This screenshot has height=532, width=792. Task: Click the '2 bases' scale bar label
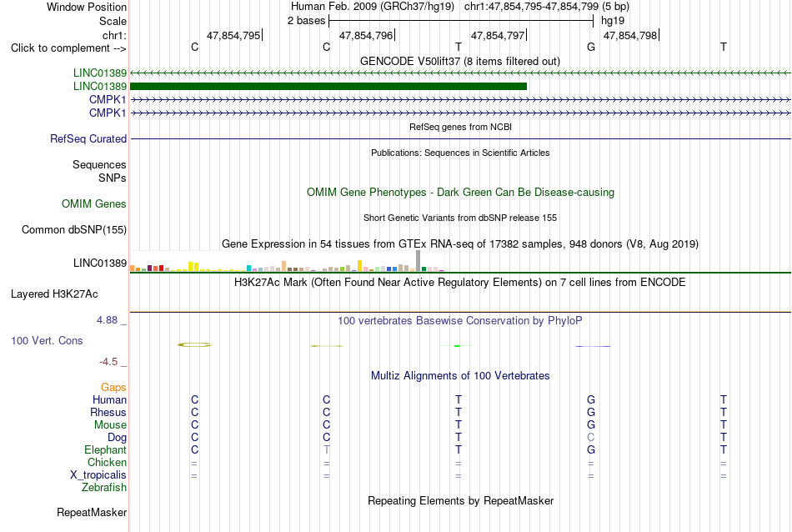(x=306, y=21)
